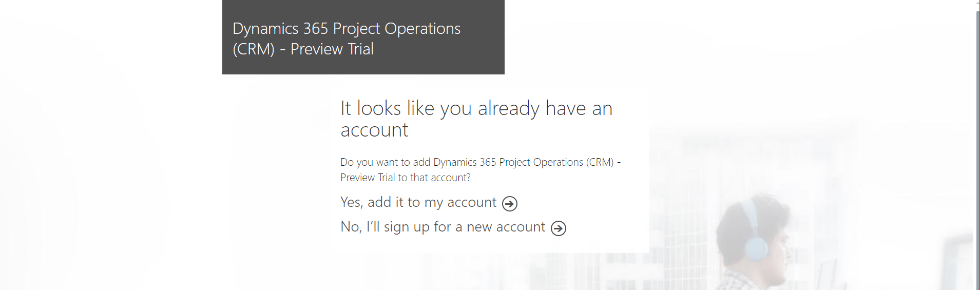Click "Preview Trial" in the banner's second line

pyautogui.click(x=332, y=49)
